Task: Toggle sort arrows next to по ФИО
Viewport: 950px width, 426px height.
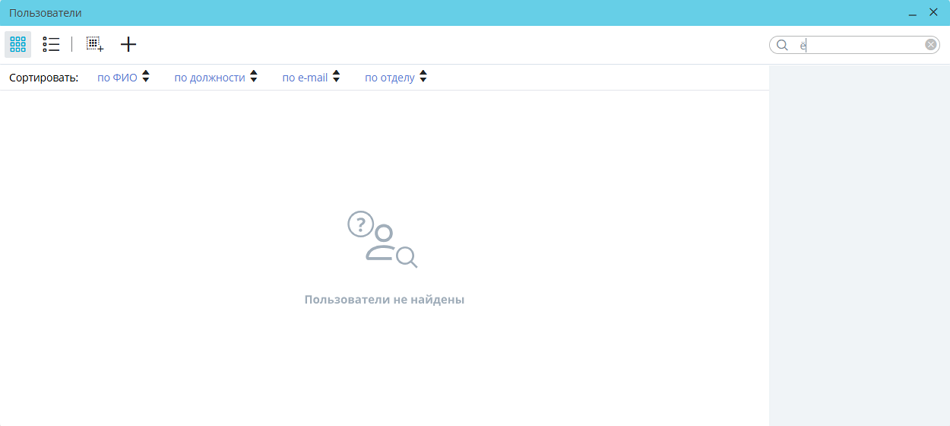Action: coord(146,77)
